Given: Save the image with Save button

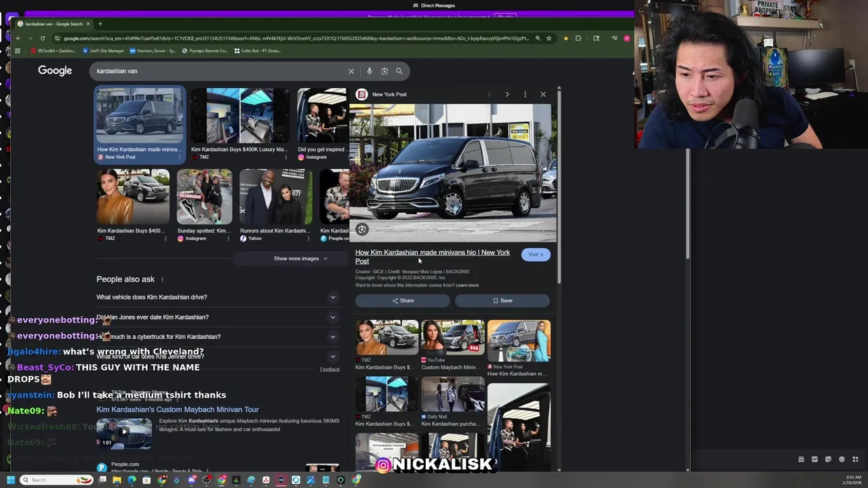Looking at the screenshot, I should 502,301.
